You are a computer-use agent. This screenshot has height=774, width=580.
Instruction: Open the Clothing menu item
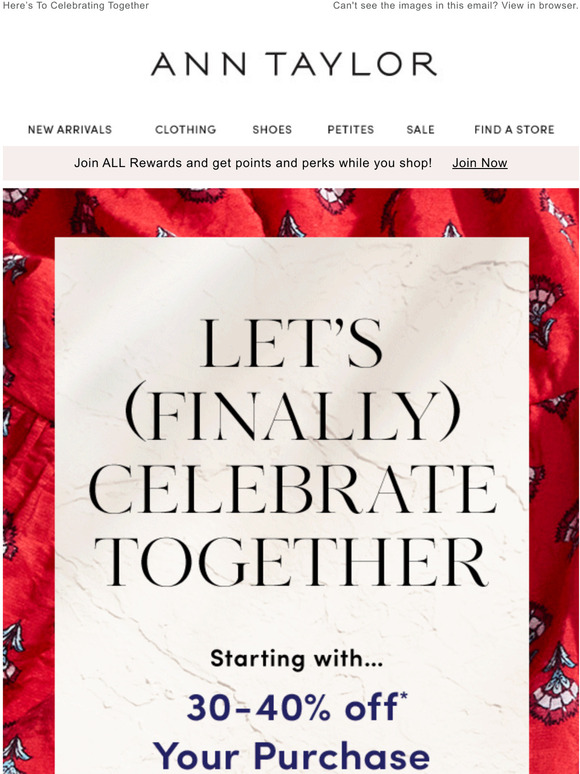186,130
